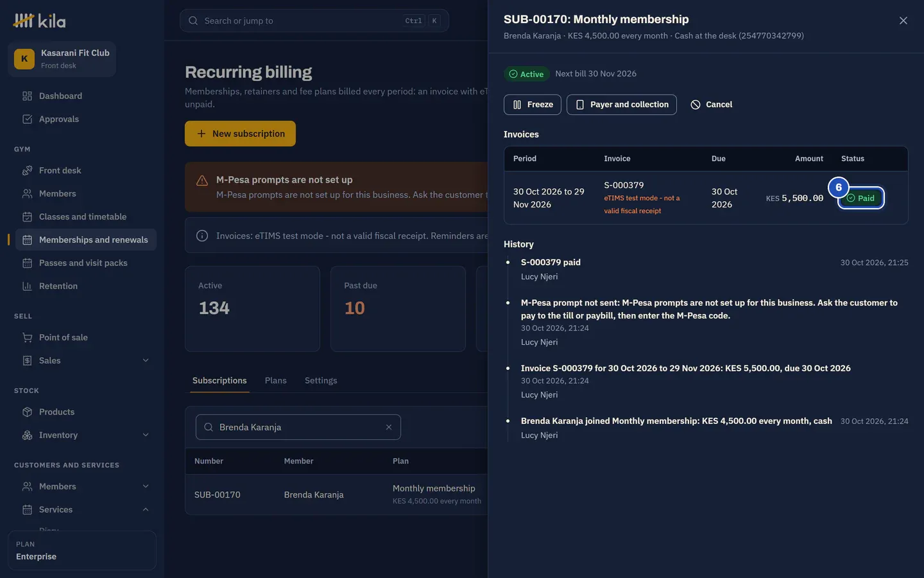The image size is (924, 578).
Task: Switch to the Plans tab
Action: pos(276,380)
